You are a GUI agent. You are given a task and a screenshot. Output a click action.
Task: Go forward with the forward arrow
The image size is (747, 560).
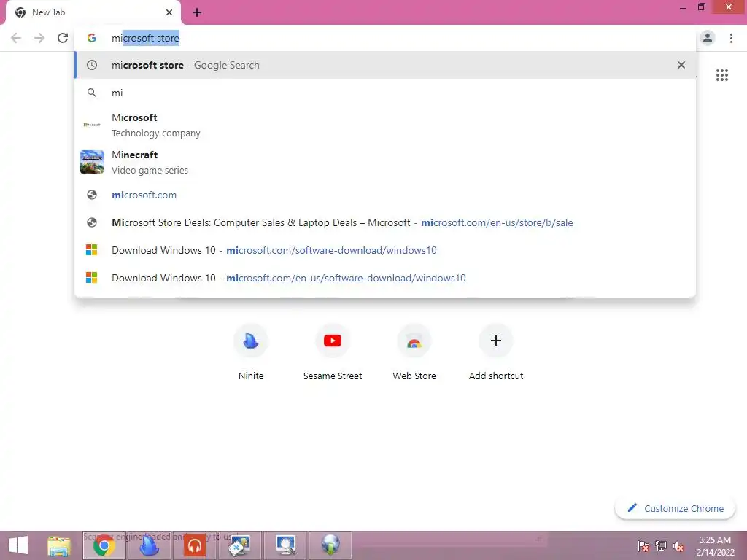[39, 38]
